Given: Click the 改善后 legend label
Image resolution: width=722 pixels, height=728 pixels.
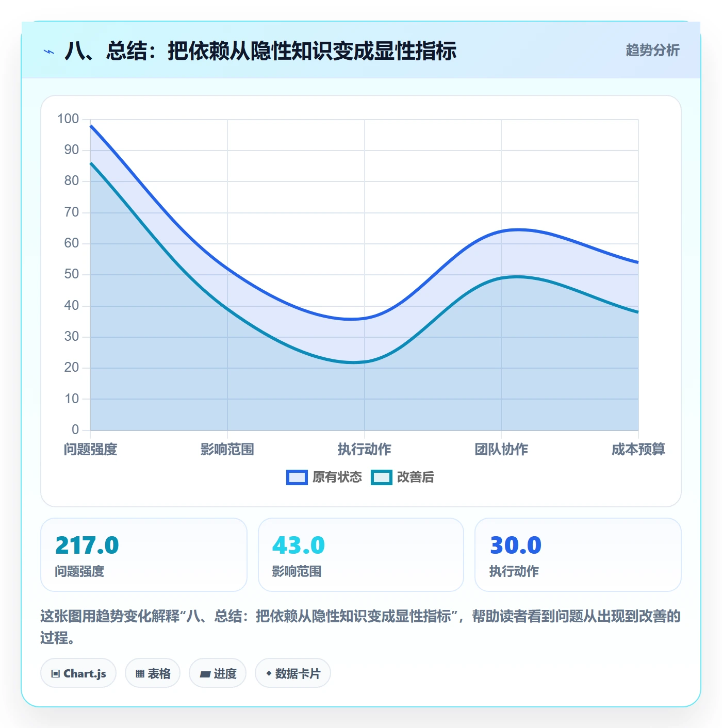Looking at the screenshot, I should coord(416,477).
